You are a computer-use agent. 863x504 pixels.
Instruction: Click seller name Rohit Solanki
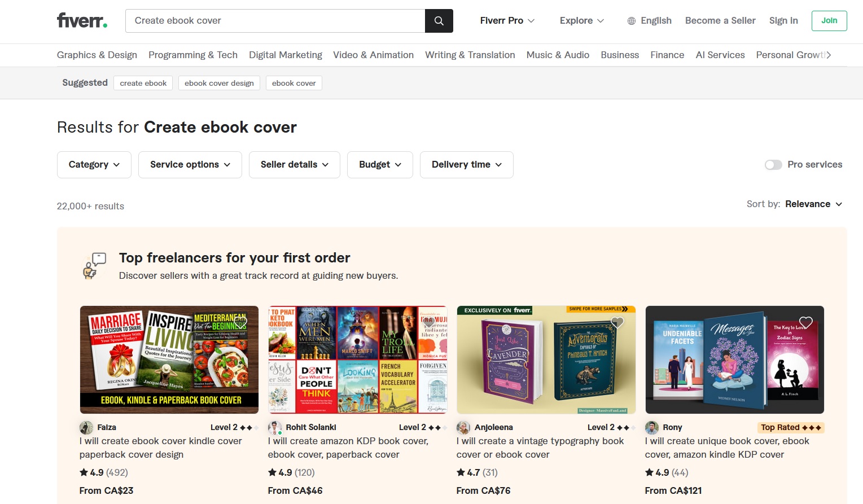tap(311, 428)
